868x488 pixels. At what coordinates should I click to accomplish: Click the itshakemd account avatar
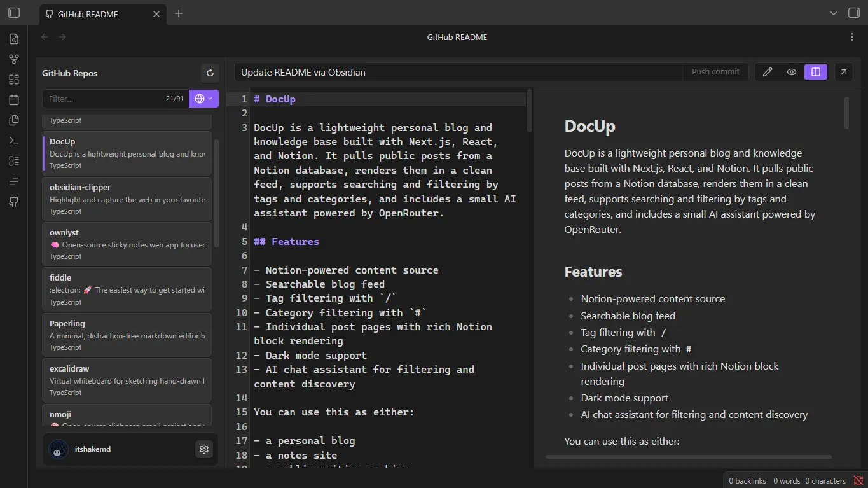pyautogui.click(x=59, y=449)
